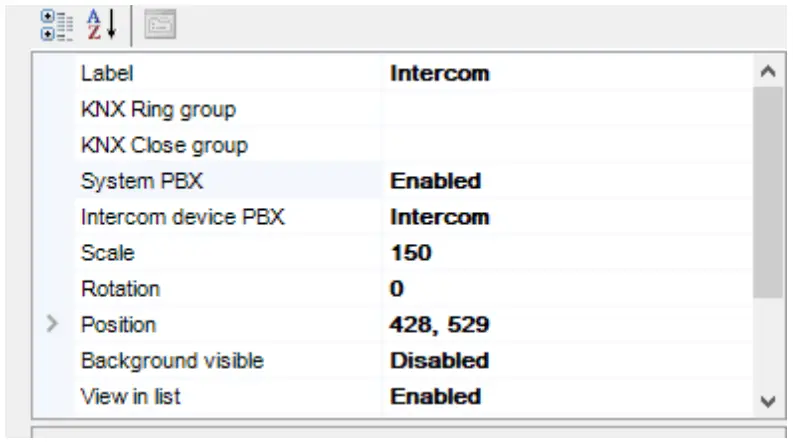
Task: Click the Property Pages icon
Action: tap(158, 25)
